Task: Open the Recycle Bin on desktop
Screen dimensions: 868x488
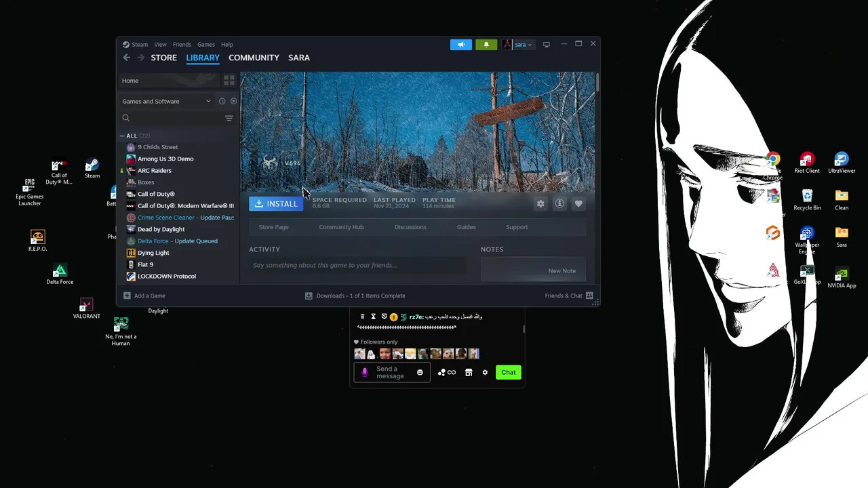Action: tap(807, 199)
